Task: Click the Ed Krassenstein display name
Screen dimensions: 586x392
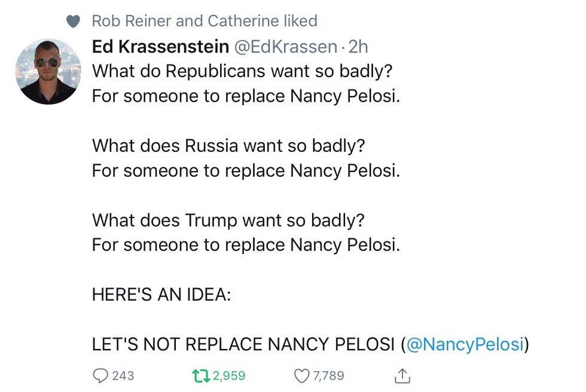Action: pyautogui.click(x=160, y=46)
